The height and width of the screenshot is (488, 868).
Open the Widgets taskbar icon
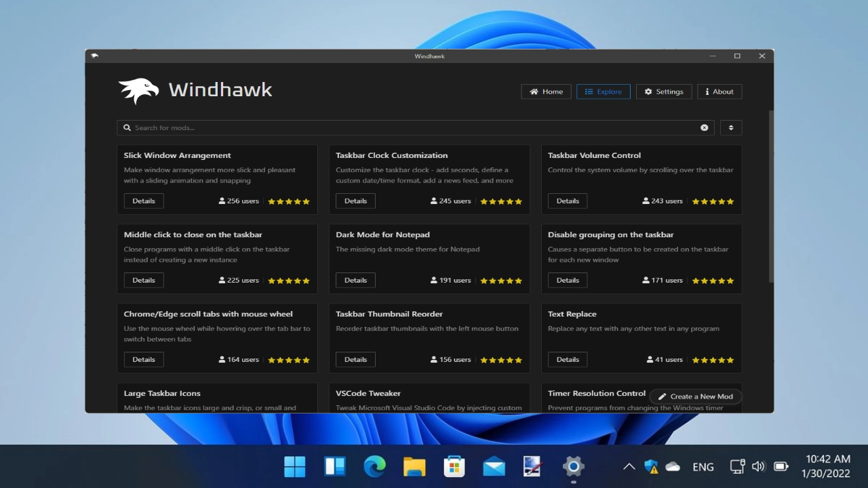335,466
